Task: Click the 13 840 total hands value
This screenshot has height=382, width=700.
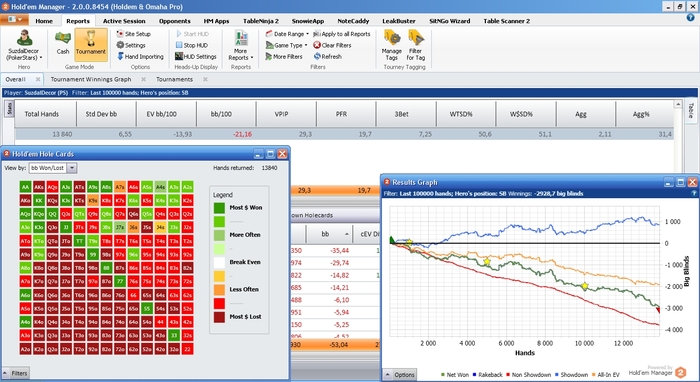Action: click(62, 134)
